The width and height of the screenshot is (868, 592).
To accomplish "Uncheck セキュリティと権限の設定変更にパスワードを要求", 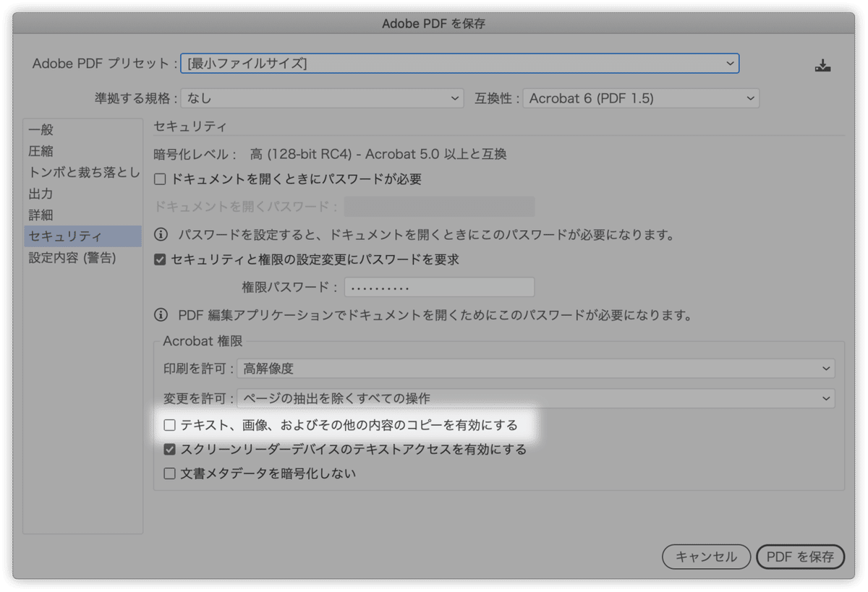I will pyautogui.click(x=161, y=259).
